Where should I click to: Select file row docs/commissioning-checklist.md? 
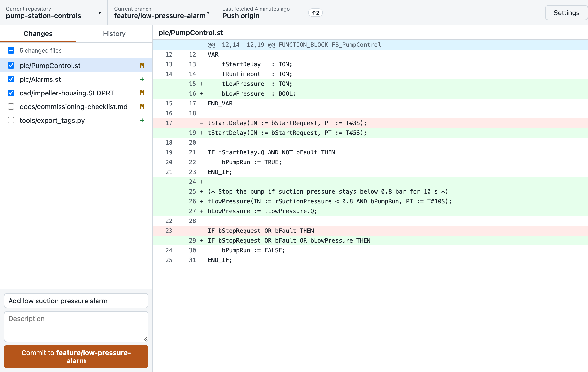pos(76,106)
